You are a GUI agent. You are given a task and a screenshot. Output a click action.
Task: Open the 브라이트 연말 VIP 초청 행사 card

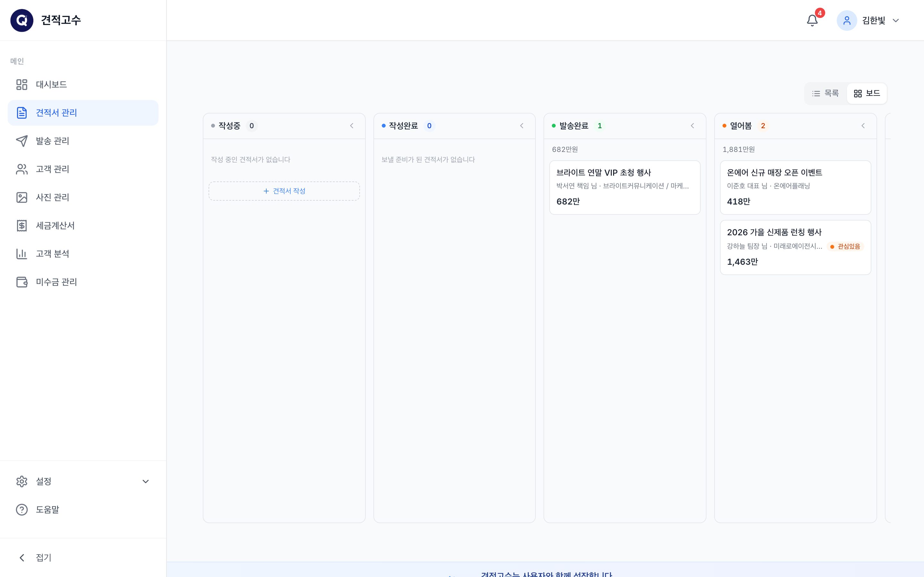click(x=625, y=188)
